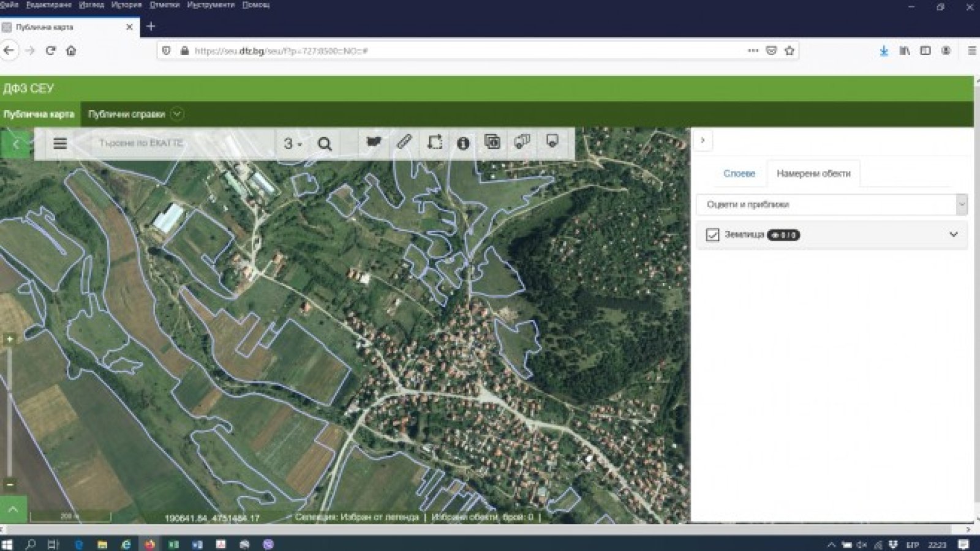Click the magnifier search icon

[325, 144]
